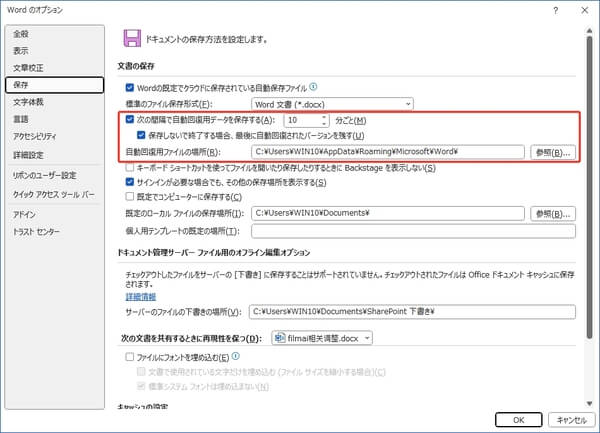Enable 既定でコンピューターに保存する checkbox
The width and height of the screenshot is (600, 433).
pos(130,197)
